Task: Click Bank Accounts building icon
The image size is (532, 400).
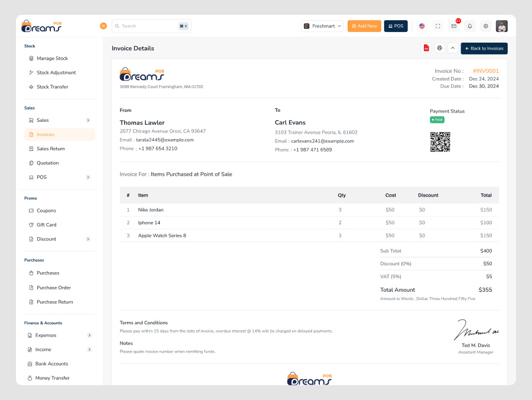Action: [x=30, y=364]
